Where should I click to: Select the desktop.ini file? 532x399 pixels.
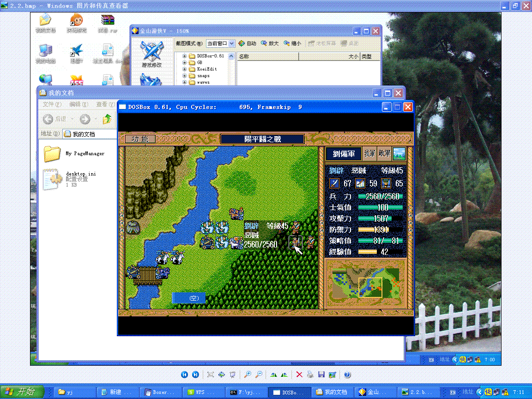pyautogui.click(x=70, y=179)
